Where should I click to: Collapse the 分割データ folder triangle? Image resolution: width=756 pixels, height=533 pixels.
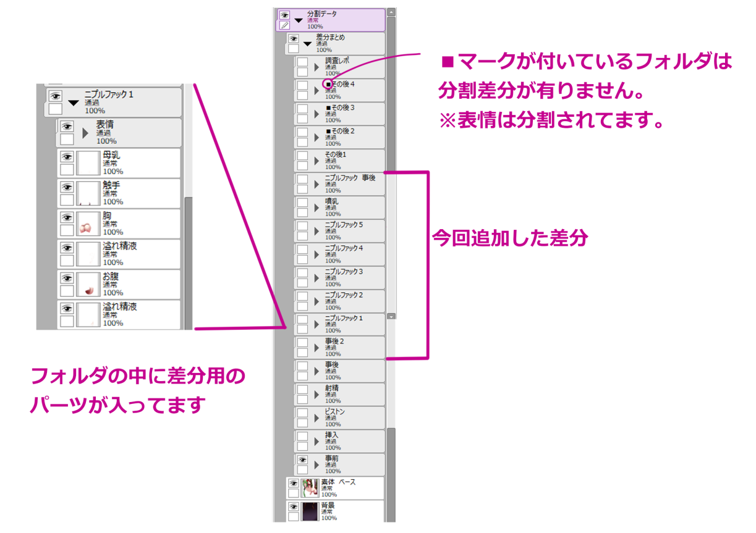click(299, 20)
